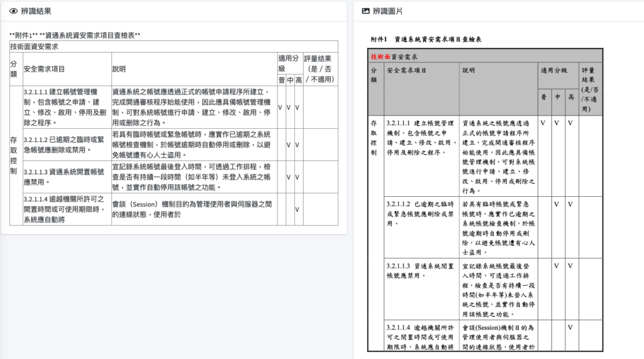Image resolution: width=644 pixels, height=359 pixels.
Task: Click 中 sub-header in results table
Action: (x=290, y=80)
